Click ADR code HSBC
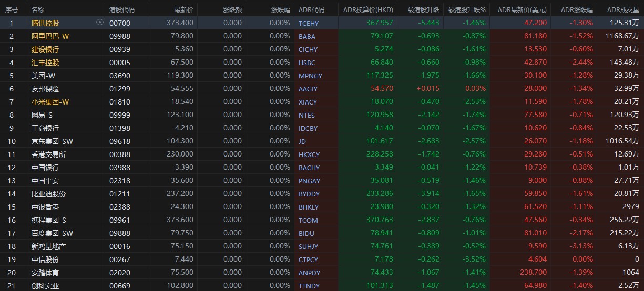The height and width of the screenshot is (291, 644). coord(306,63)
